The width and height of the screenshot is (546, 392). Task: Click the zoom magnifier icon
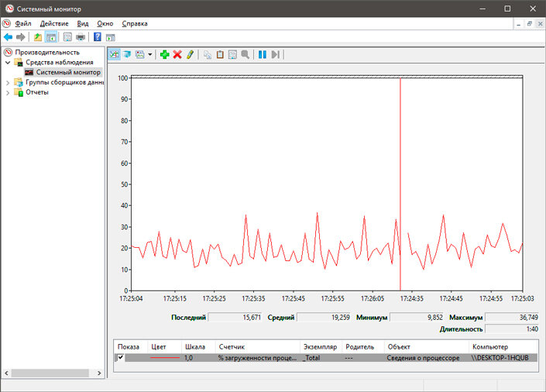point(246,55)
